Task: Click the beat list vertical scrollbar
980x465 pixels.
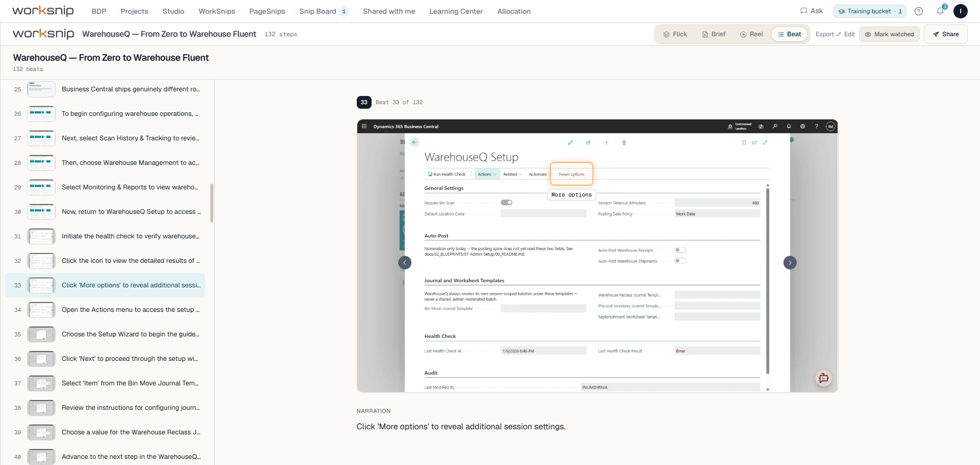Action: click(x=212, y=203)
